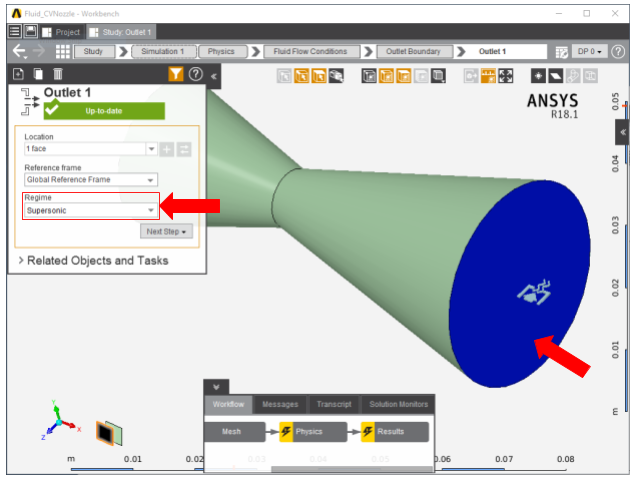Image resolution: width=638 pixels, height=481 pixels.
Task: Open the design point table icon
Action: 562,52
